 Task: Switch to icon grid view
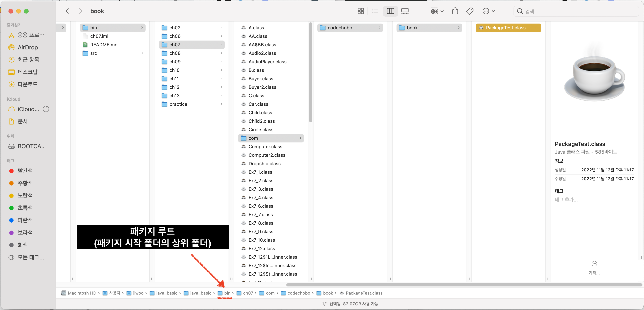click(360, 11)
